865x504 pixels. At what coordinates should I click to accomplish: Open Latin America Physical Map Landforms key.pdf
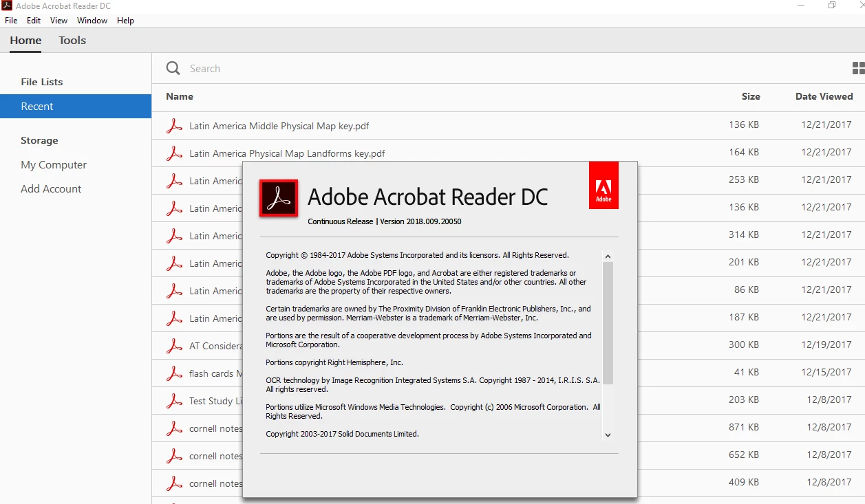(287, 153)
